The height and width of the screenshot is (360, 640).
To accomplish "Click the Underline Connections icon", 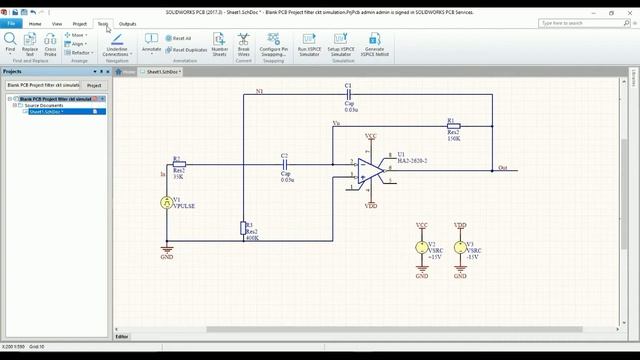I will tap(117, 44).
